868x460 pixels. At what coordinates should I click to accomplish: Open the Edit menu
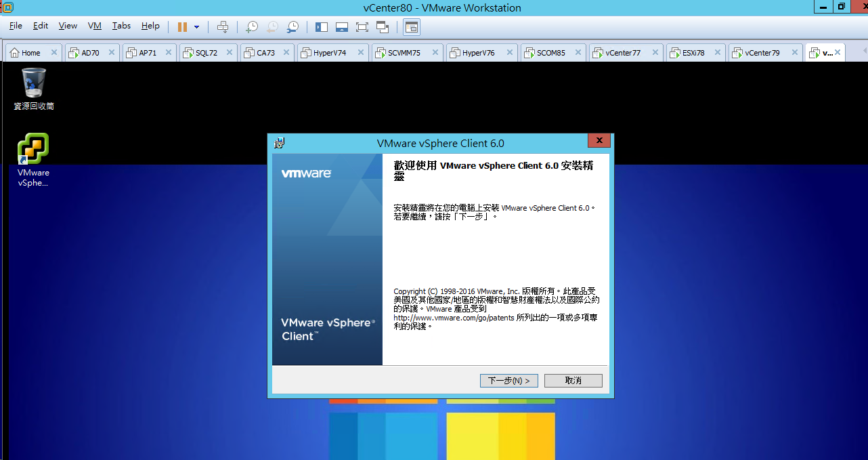tap(41, 26)
